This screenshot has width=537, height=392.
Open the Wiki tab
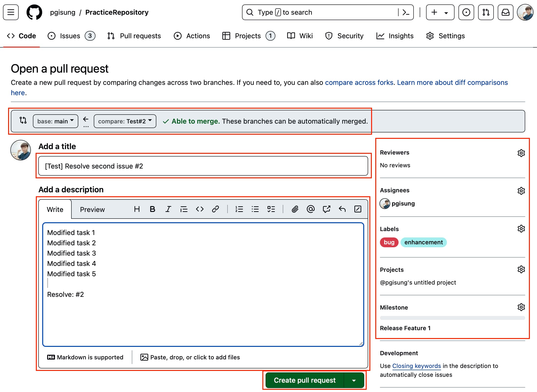tap(300, 36)
